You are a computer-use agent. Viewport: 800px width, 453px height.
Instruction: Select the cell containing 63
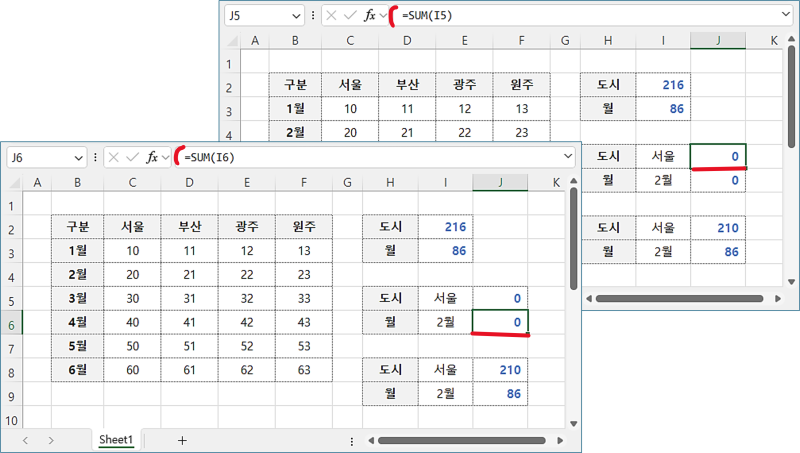[x=304, y=370]
